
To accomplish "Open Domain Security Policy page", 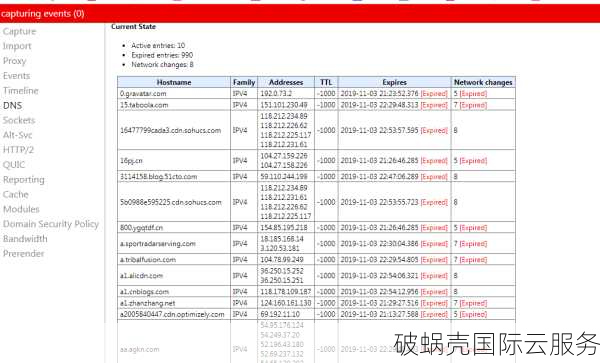I will coord(51,224).
